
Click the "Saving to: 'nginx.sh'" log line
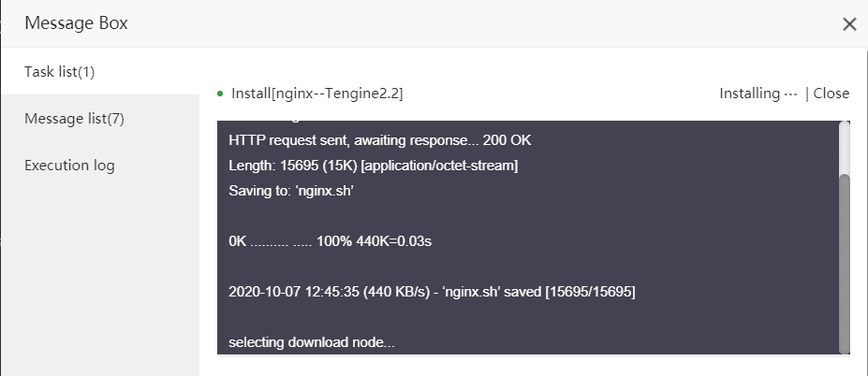tap(303, 191)
